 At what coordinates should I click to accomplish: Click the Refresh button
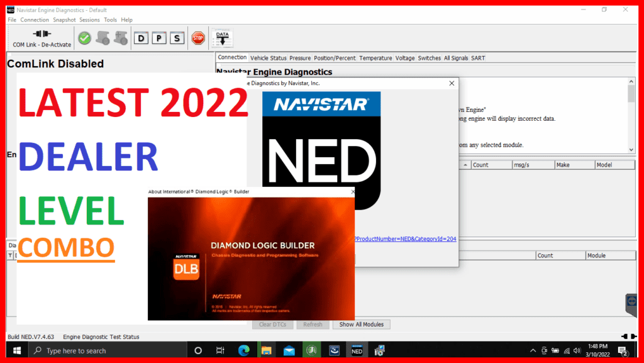(x=313, y=324)
